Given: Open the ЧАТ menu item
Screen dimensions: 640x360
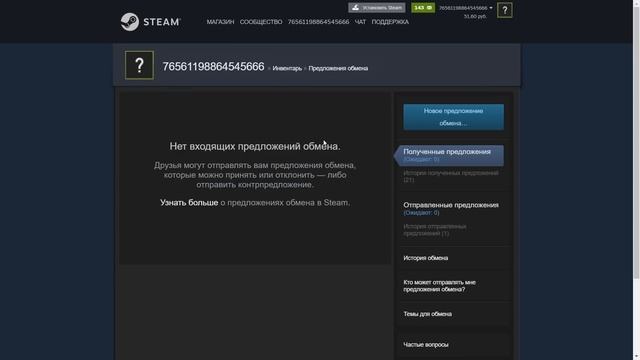Looking at the screenshot, I should click(360, 22).
